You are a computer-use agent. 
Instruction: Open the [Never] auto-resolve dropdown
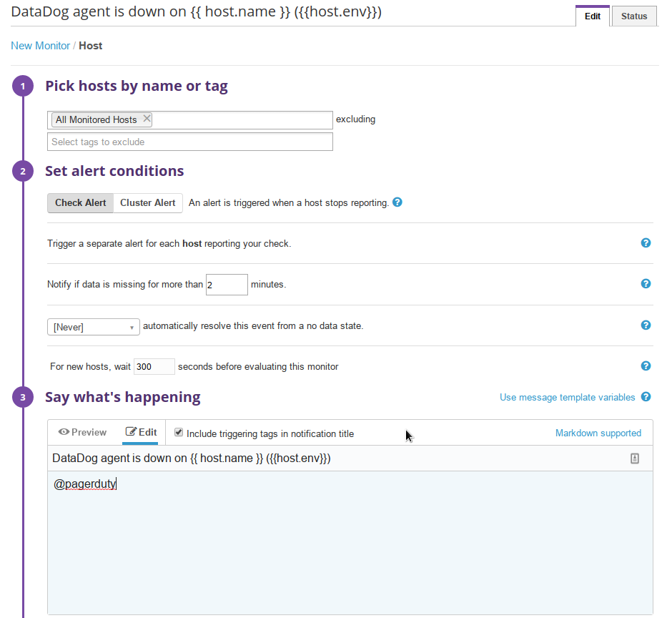[93, 326]
